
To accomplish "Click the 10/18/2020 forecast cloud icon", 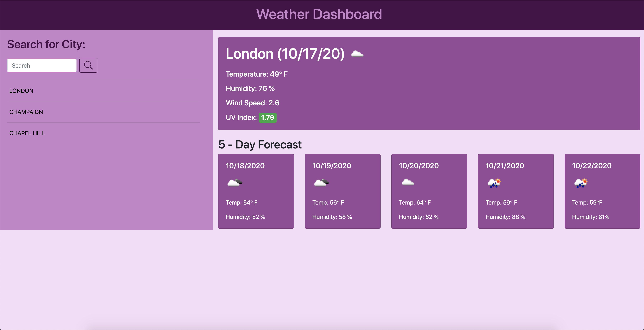I will tap(234, 183).
